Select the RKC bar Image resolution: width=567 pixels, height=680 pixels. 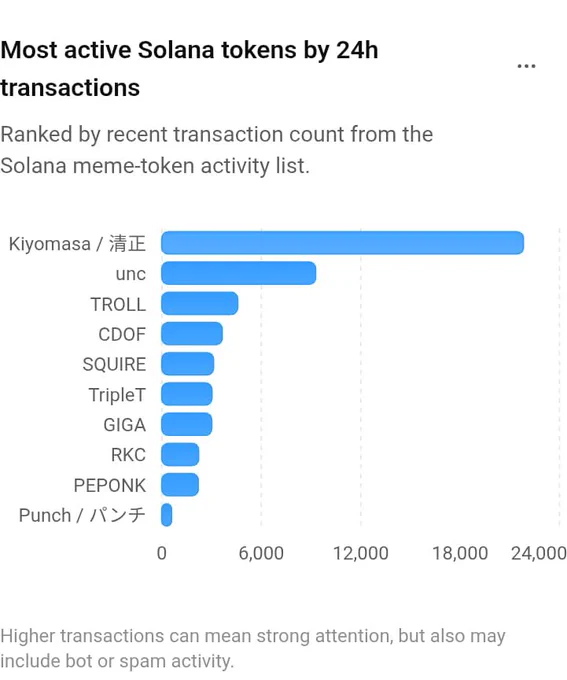coord(180,454)
